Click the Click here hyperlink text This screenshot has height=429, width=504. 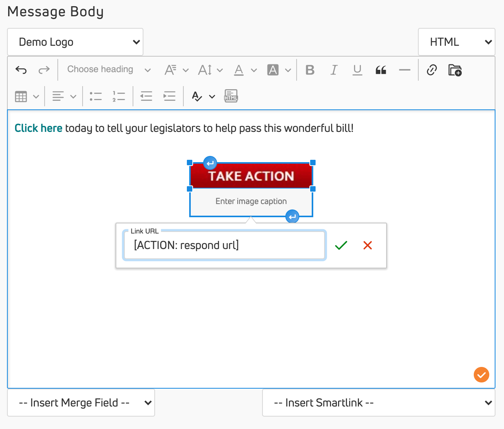tap(38, 128)
